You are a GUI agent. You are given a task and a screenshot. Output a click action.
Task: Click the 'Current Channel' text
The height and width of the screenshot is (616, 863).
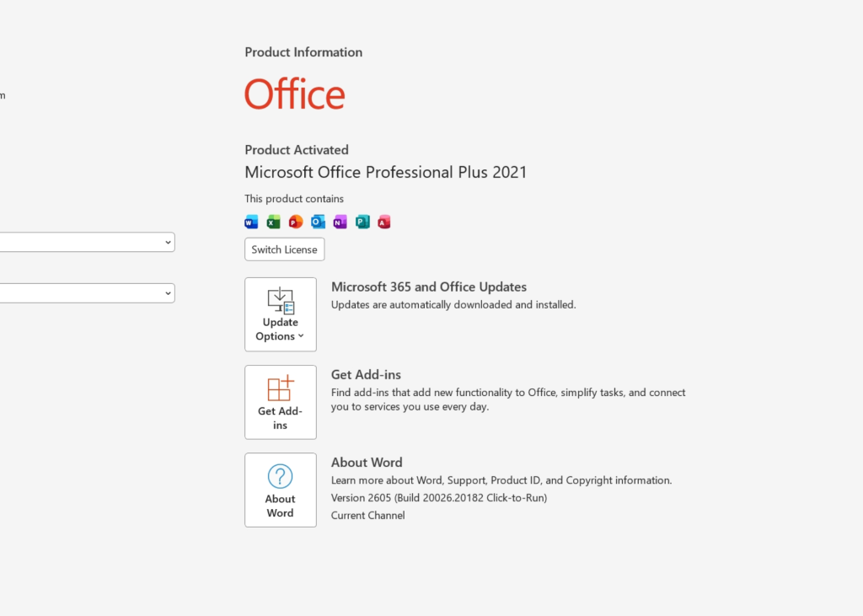pos(367,515)
